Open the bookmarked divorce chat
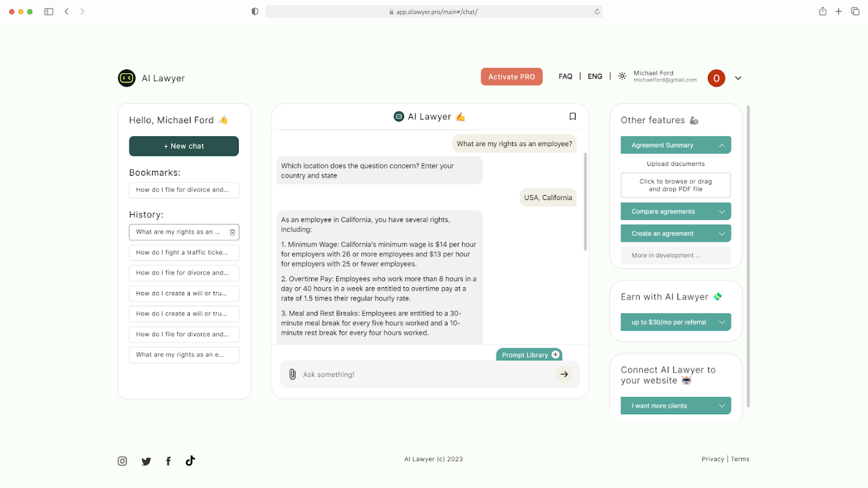 (x=184, y=190)
